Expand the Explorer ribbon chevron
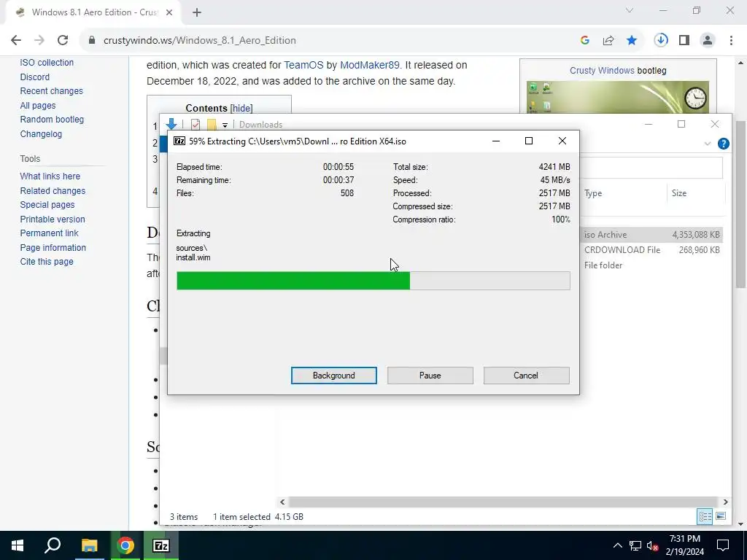Screen dimensions: 747x560 708,144
